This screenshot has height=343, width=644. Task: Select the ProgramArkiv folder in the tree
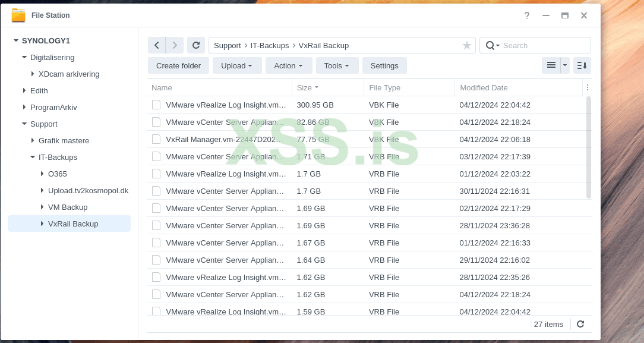pyautogui.click(x=54, y=107)
